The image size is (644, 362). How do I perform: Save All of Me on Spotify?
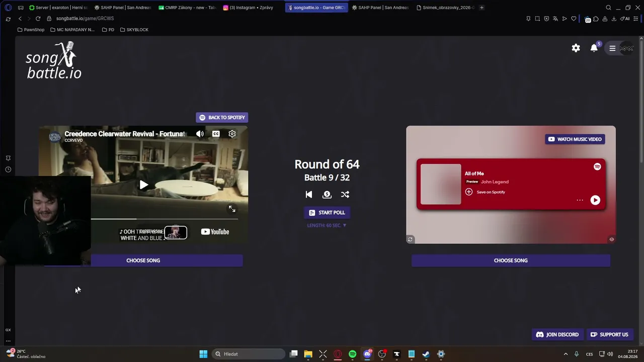click(485, 192)
